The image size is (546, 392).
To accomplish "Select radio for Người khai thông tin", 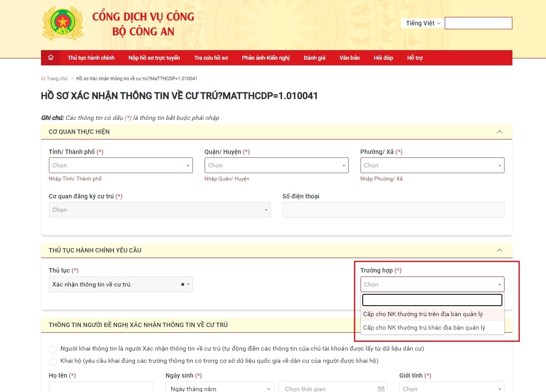I will click(x=53, y=349).
